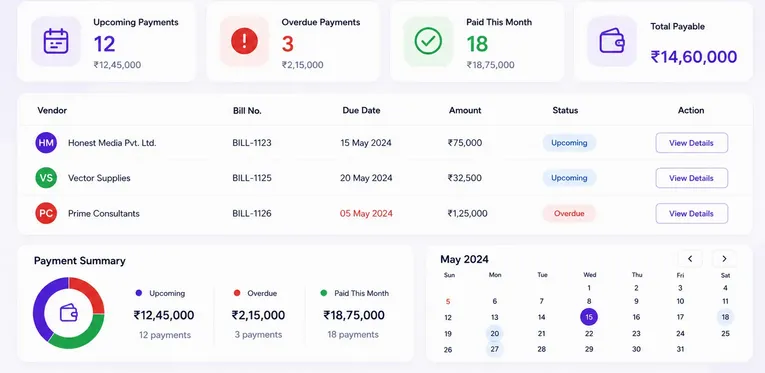Image resolution: width=765 pixels, height=373 pixels.
Task: View Details for Prime Consultants
Action: pyautogui.click(x=691, y=214)
